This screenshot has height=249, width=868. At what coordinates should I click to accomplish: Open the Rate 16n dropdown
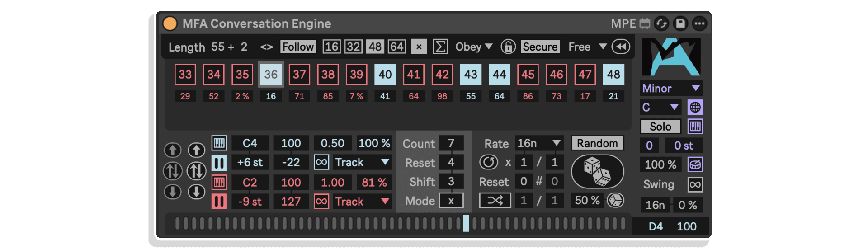(539, 143)
